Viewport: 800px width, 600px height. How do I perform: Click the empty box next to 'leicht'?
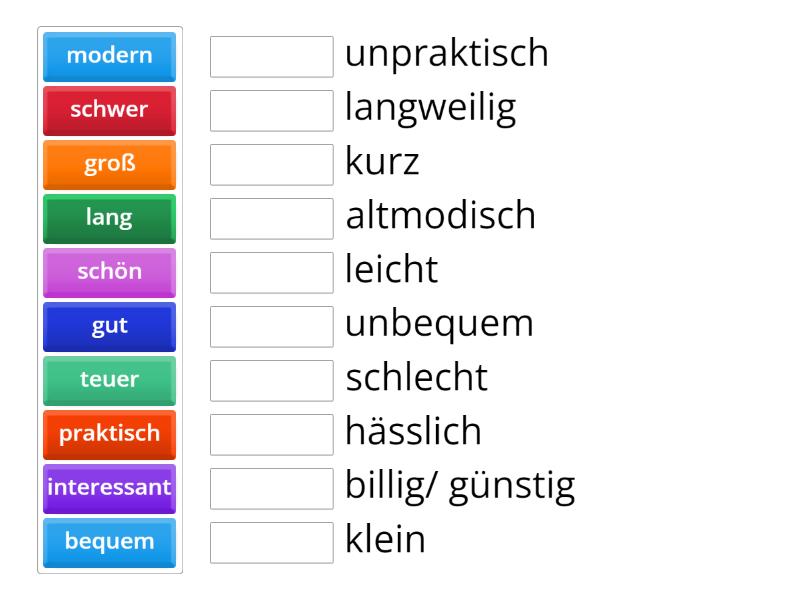[272, 273]
